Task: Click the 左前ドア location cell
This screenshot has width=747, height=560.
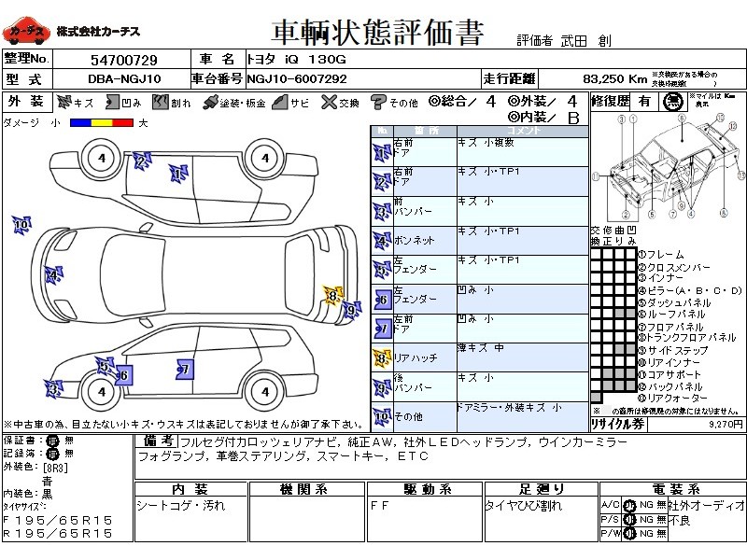Action: coord(425,329)
